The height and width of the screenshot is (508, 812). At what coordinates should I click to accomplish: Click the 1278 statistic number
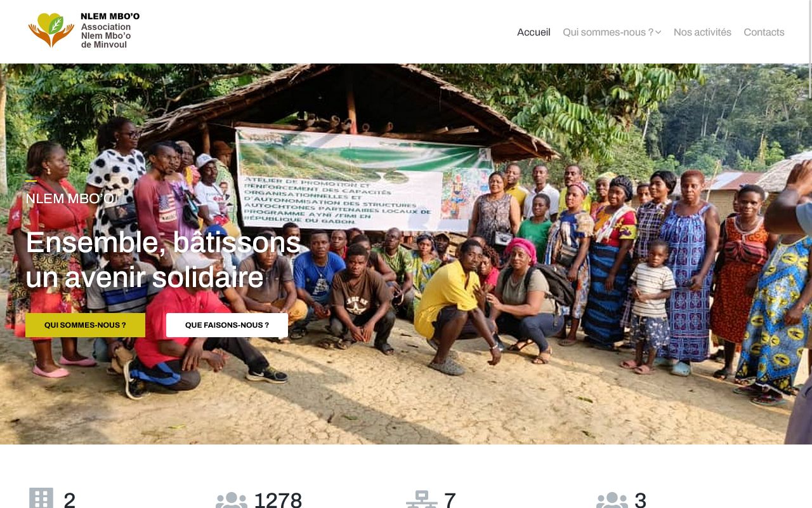click(278, 500)
